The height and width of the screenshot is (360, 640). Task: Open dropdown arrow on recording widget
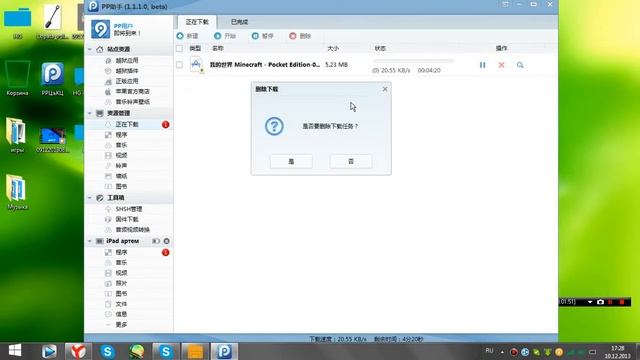590,302
